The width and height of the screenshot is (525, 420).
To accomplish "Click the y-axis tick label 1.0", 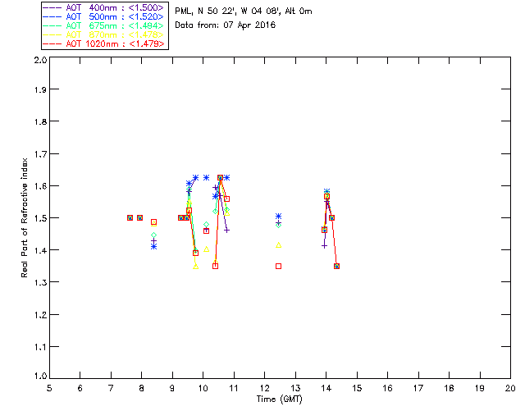I will 40,376.
